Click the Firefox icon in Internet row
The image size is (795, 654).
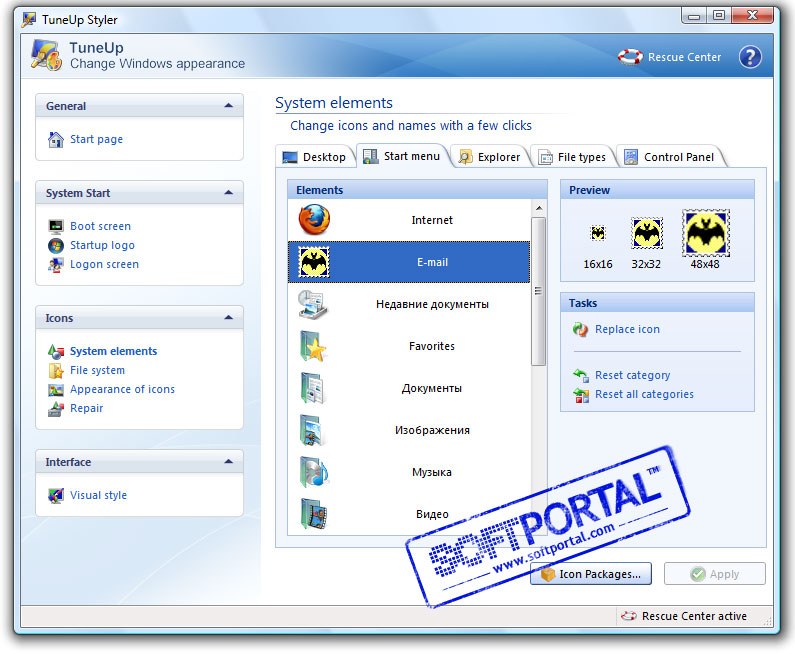pyautogui.click(x=314, y=220)
